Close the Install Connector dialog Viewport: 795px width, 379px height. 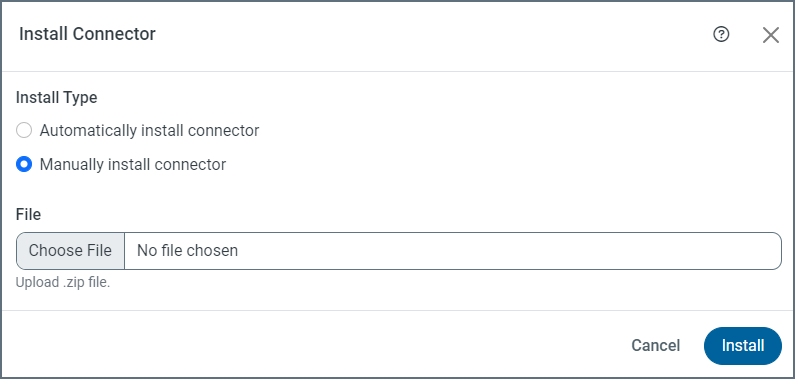coord(771,35)
